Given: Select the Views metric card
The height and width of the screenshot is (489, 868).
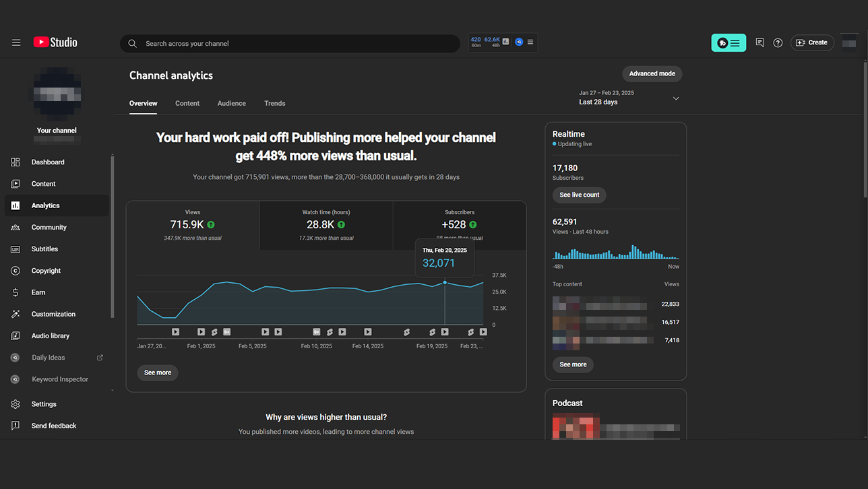Looking at the screenshot, I should [193, 226].
